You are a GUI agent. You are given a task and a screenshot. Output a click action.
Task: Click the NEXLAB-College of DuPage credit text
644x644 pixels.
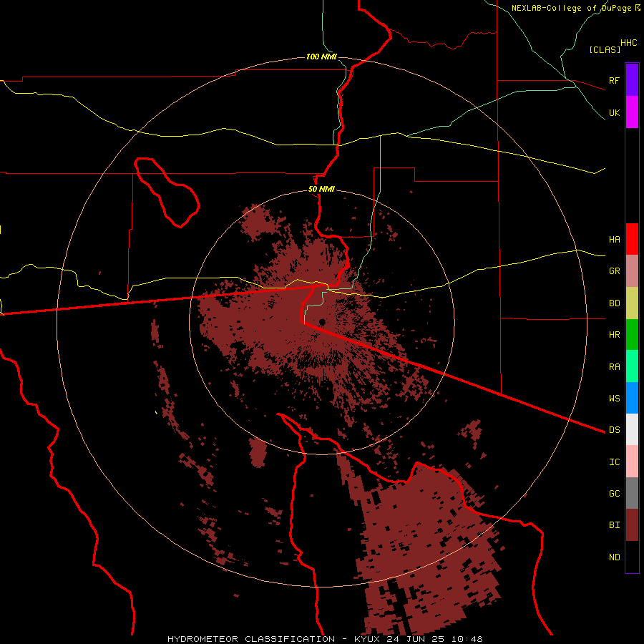tap(572, 8)
